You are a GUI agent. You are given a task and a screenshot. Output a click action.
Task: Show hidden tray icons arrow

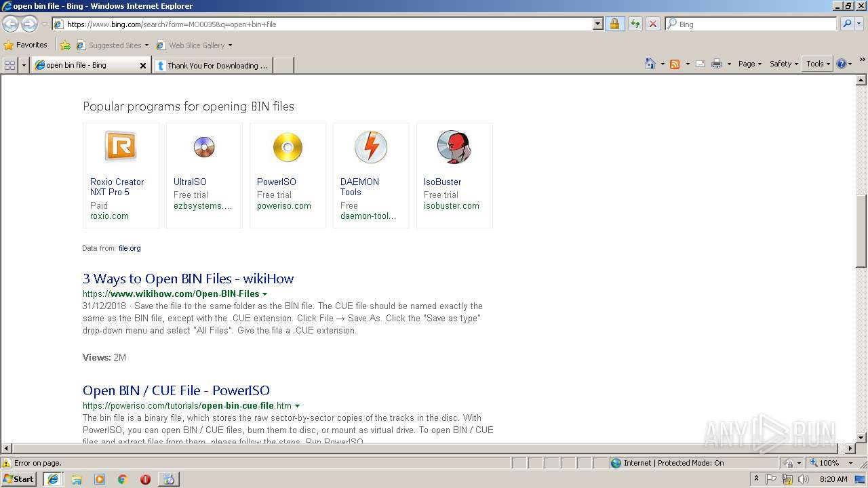point(756,479)
